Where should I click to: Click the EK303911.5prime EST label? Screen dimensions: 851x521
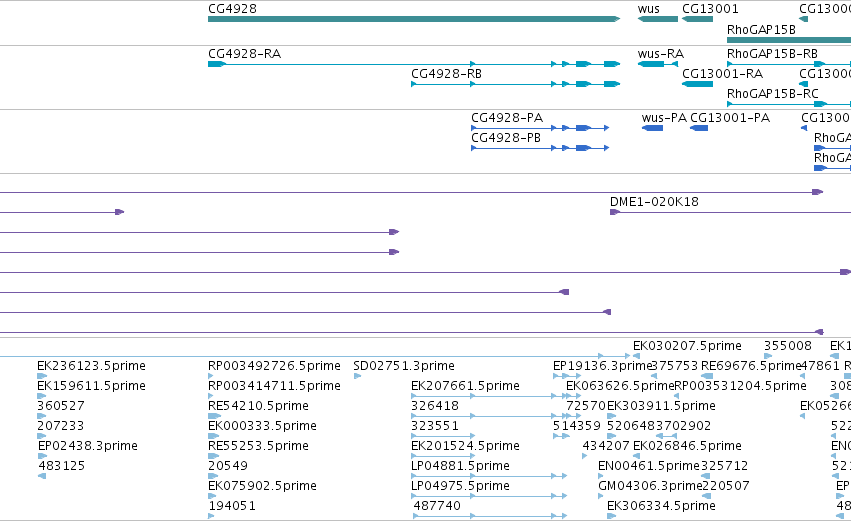point(661,406)
